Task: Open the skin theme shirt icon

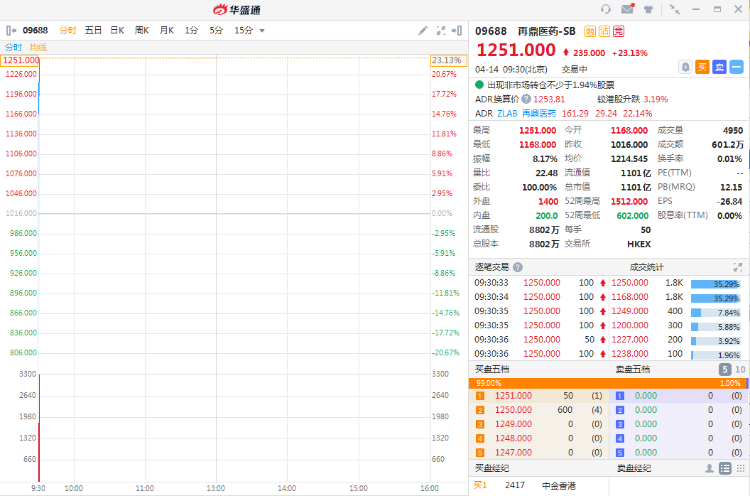Action: coord(648,9)
